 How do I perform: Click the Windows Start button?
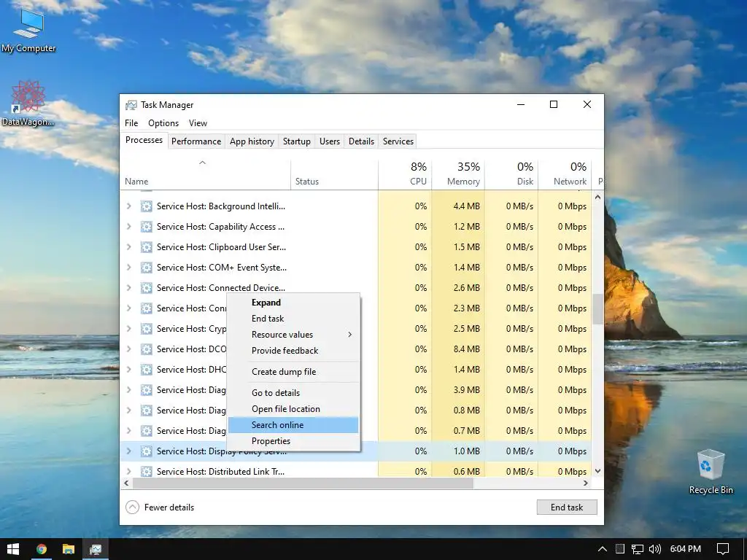13,549
